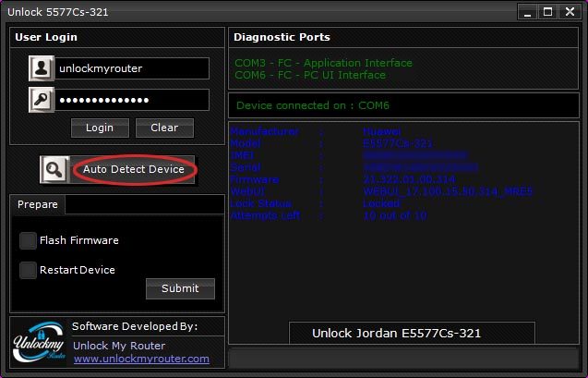Click the Unlockmy Router logo

(39, 342)
